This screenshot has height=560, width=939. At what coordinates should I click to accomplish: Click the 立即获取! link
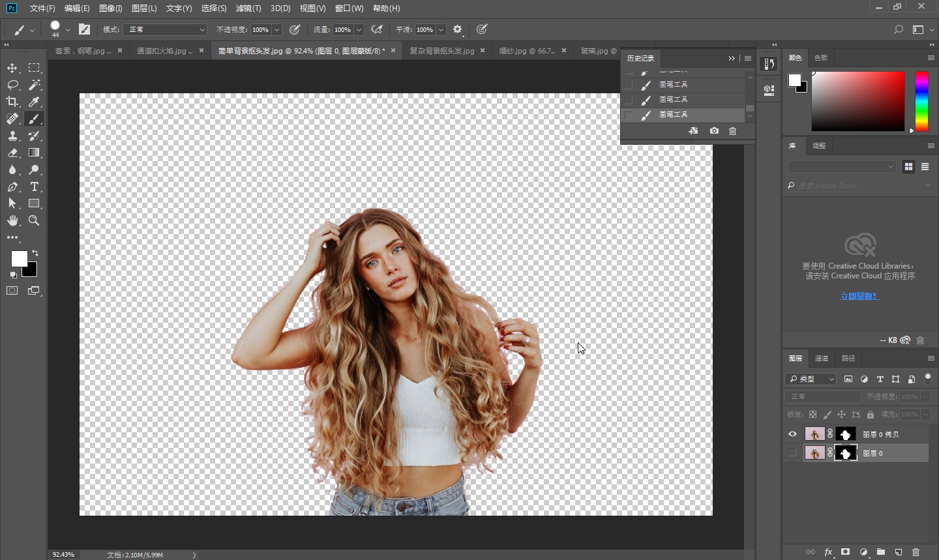tap(859, 296)
